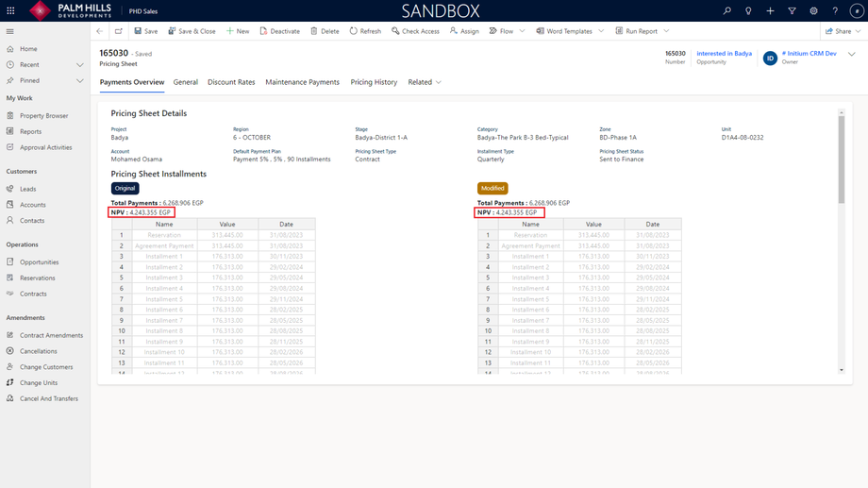The width and height of the screenshot is (868, 488).
Task: Expand the Run Report dropdown chevron
Action: click(x=666, y=31)
